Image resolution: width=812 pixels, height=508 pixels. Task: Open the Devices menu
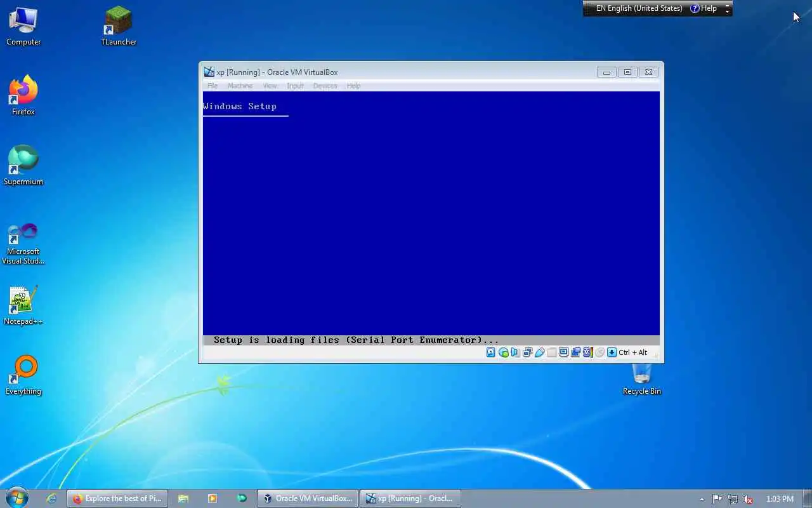pos(325,86)
